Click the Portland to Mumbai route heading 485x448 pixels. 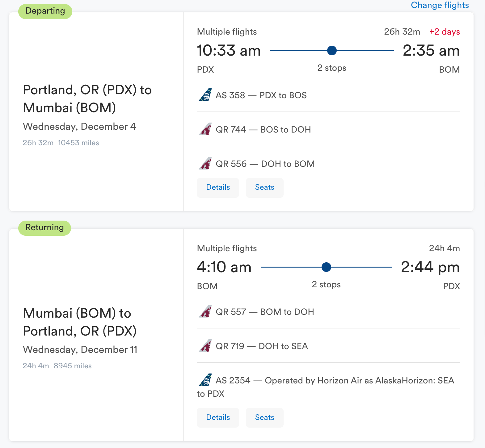[87, 99]
